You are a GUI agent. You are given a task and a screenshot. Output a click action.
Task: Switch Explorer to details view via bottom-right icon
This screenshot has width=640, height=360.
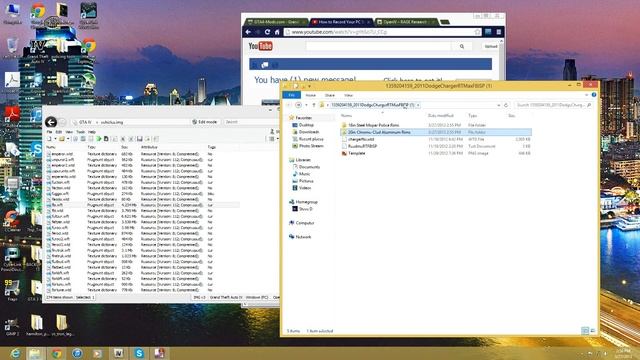coord(585,331)
